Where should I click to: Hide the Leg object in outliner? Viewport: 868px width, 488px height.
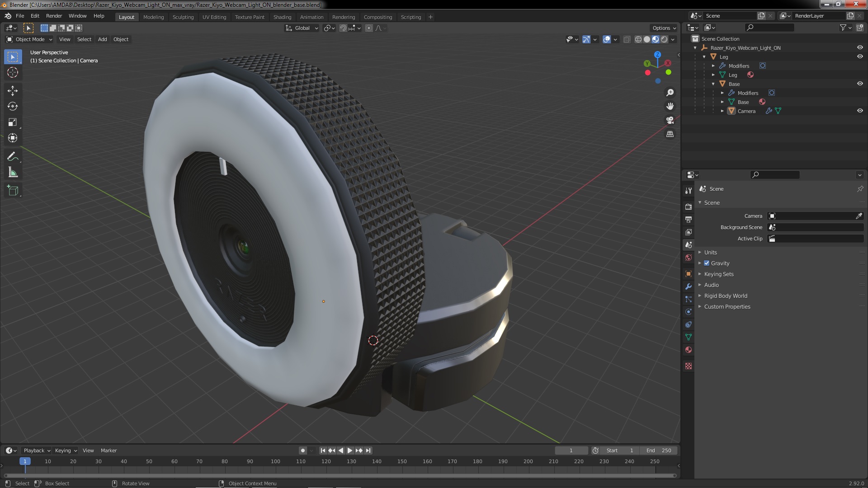point(860,56)
